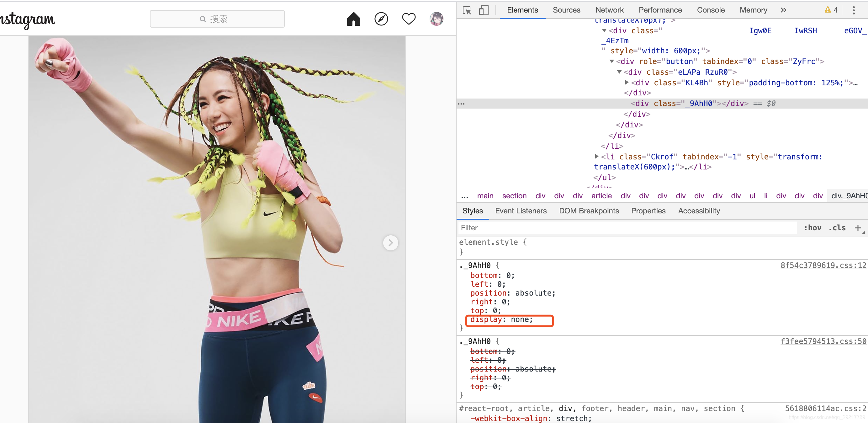Click the Instagram logo
The width and height of the screenshot is (868, 423).
[27, 19]
